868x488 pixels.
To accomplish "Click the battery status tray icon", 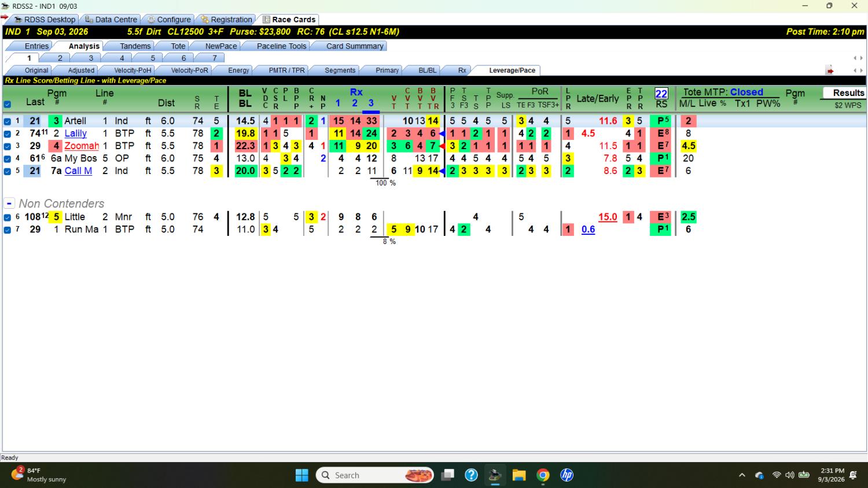I will pos(804,475).
